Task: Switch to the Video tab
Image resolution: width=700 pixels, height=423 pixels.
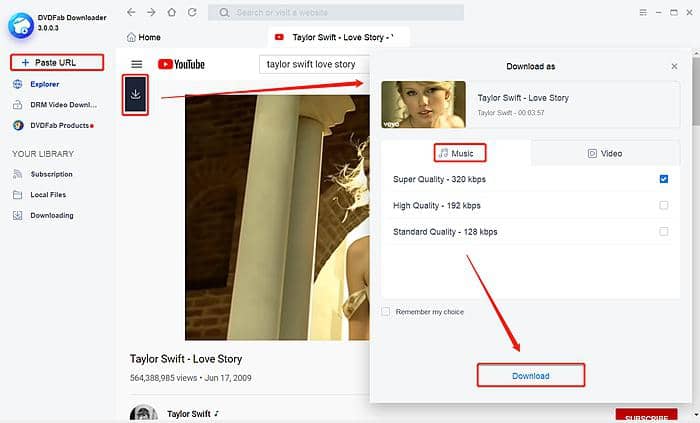Action: (x=605, y=153)
